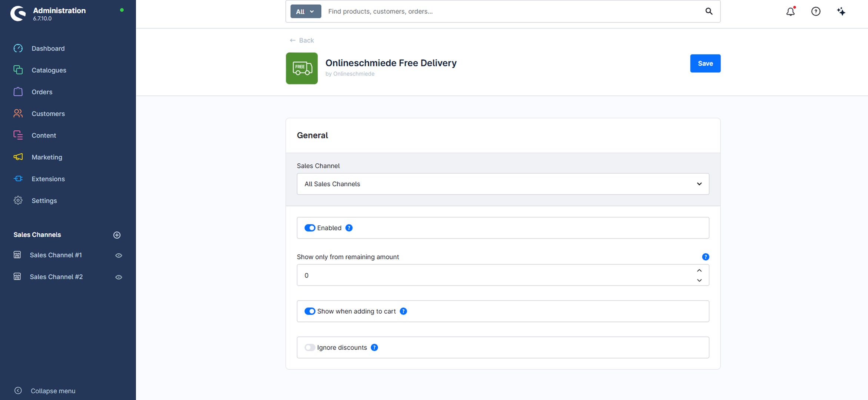Click the Save button

click(705, 63)
